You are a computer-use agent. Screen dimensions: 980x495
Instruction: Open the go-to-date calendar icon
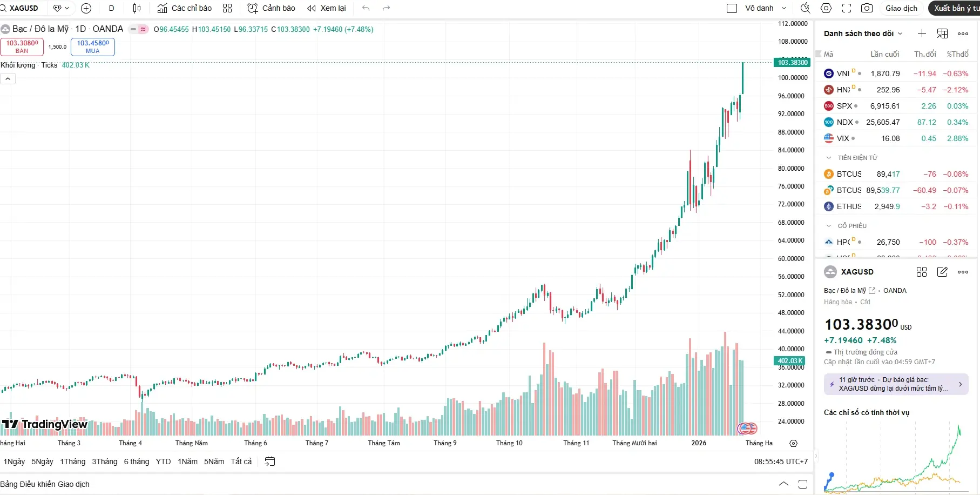pyautogui.click(x=270, y=461)
